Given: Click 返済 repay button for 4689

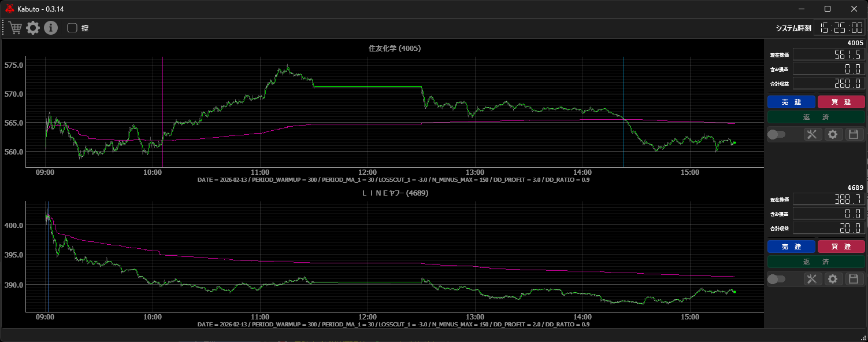Looking at the screenshot, I should coord(816,262).
